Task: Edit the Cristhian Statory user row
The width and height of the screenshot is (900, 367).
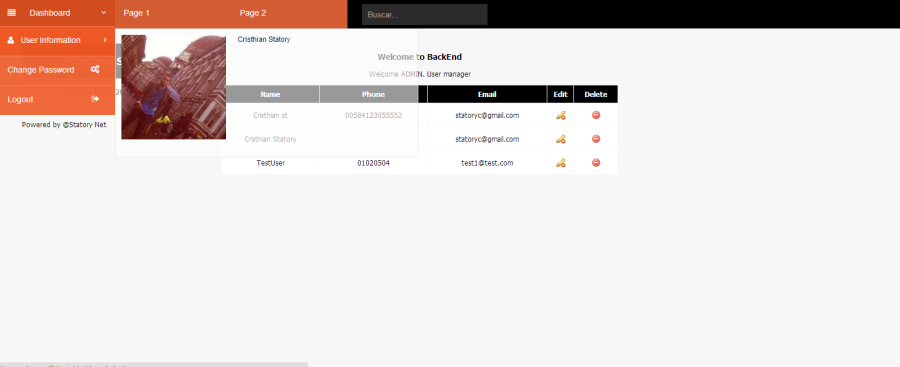Action: (561, 139)
